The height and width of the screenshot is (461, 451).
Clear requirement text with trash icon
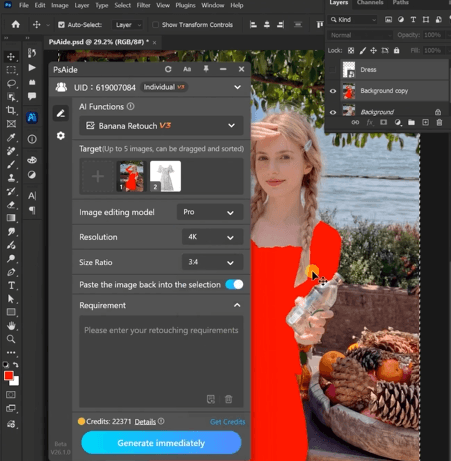[x=228, y=399]
